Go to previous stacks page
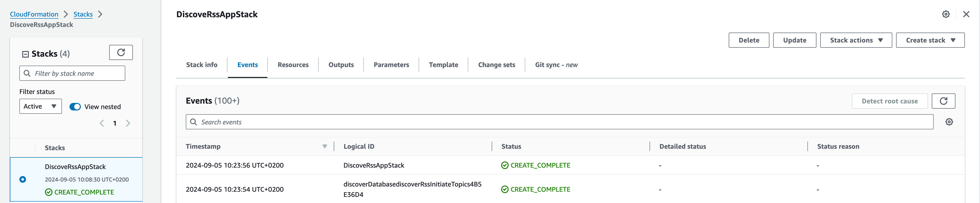This screenshot has width=980, height=203. point(102,123)
